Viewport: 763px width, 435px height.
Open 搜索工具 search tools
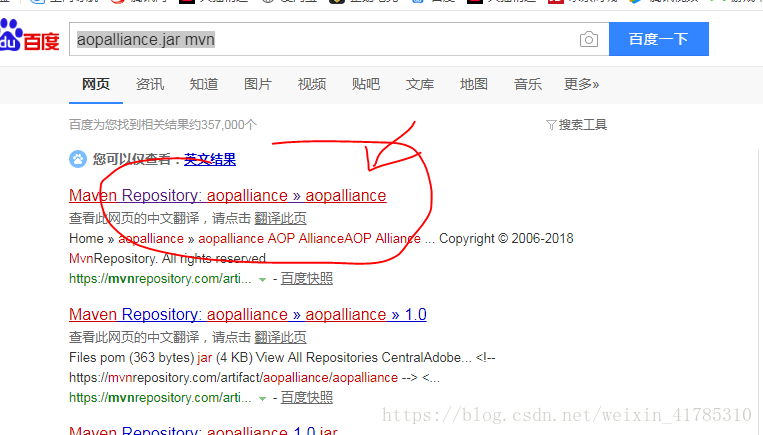click(582, 125)
